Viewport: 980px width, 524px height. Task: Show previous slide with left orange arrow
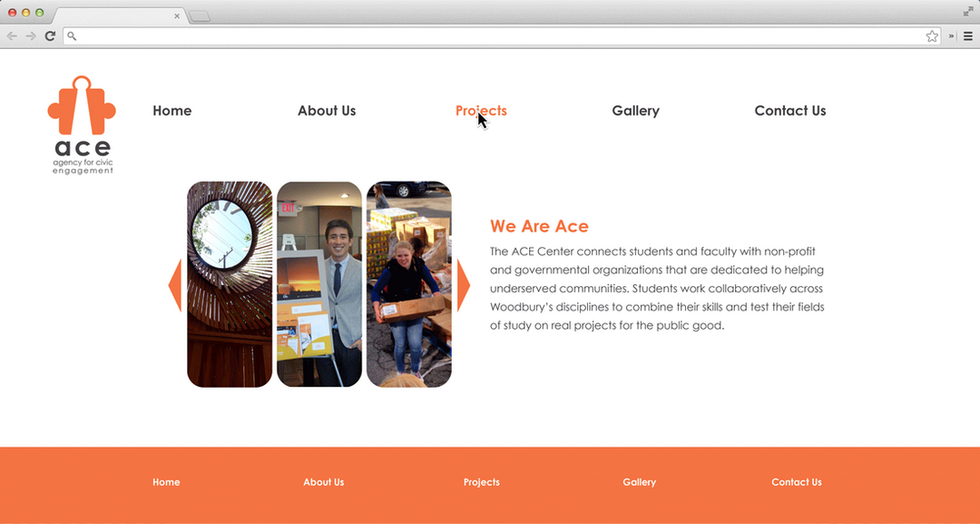(175, 285)
